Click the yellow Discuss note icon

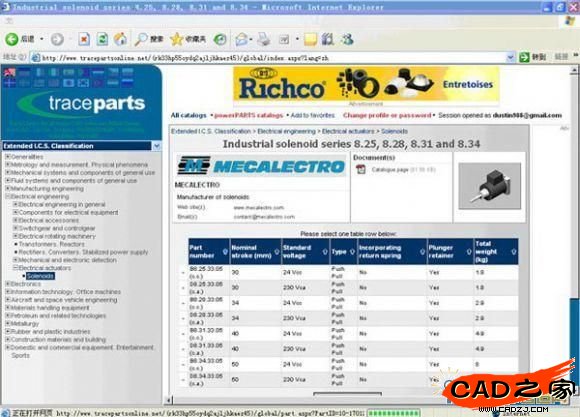pos(310,39)
